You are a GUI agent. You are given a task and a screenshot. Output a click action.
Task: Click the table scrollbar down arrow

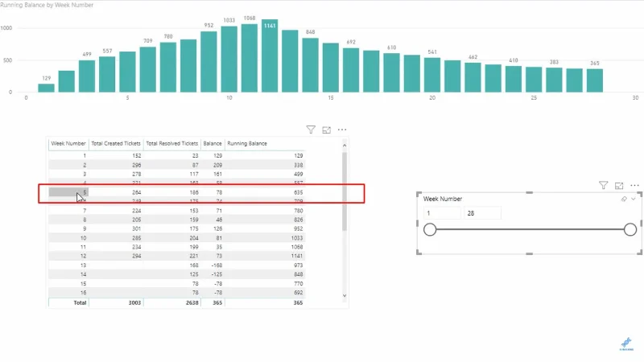pos(345,295)
